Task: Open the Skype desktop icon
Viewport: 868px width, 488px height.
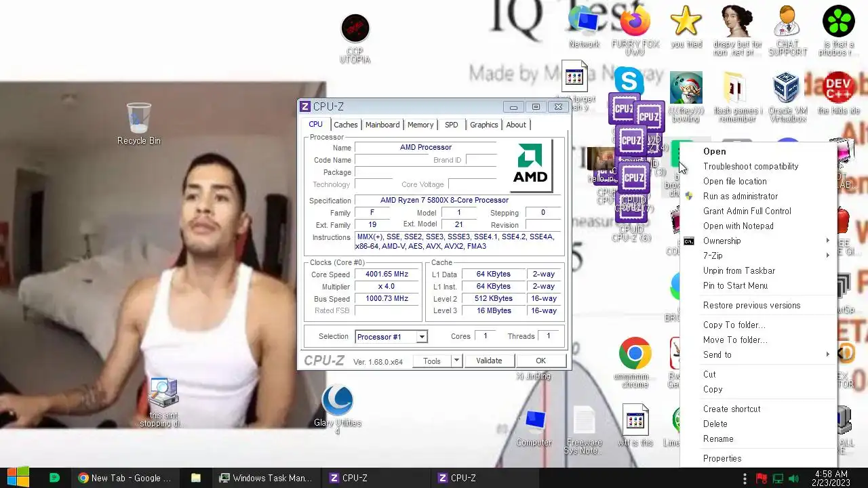Action: pyautogui.click(x=629, y=81)
